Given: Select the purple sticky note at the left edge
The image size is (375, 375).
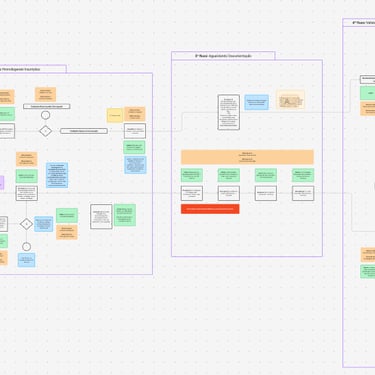Looking at the screenshot, I should click(x=2, y=183).
